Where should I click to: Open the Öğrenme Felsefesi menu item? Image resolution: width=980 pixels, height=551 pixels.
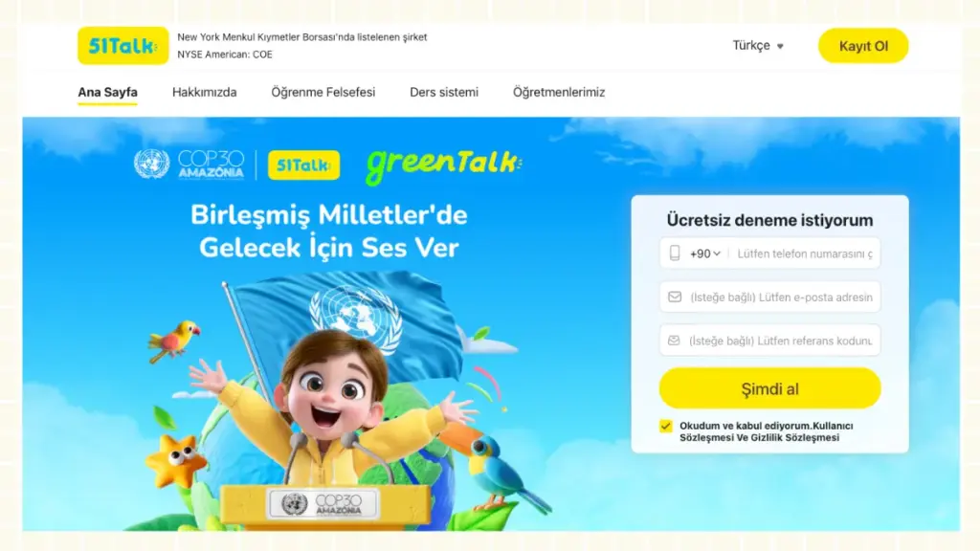point(323,93)
